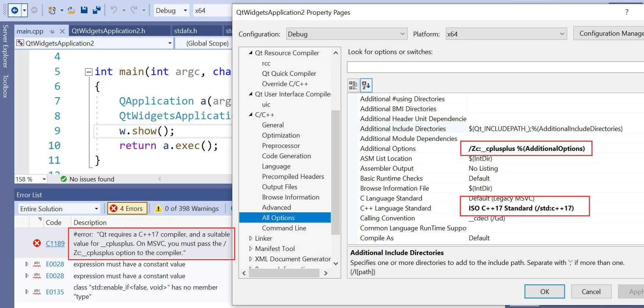Click the red error icon beside C1189
This screenshot has height=308, width=644.
tap(37, 243)
